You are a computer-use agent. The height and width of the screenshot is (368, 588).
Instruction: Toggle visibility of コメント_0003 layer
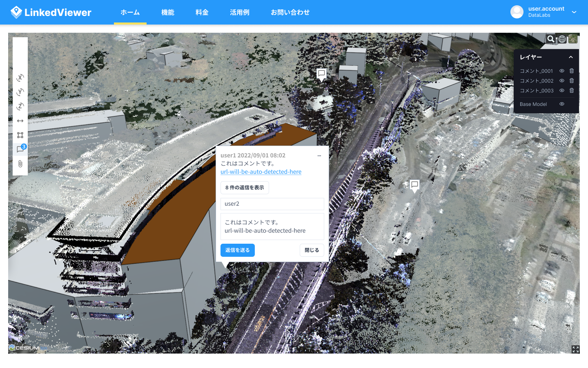coord(562,90)
